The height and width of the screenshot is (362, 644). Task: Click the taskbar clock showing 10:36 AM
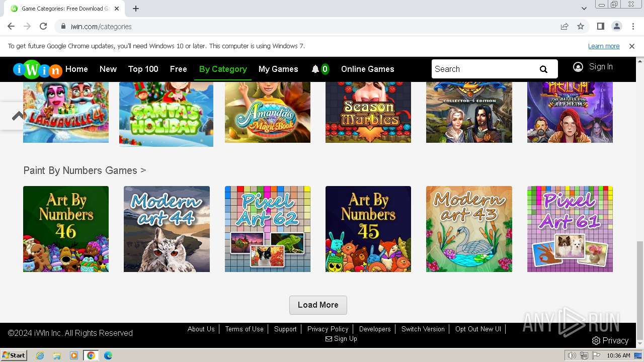tap(618, 355)
